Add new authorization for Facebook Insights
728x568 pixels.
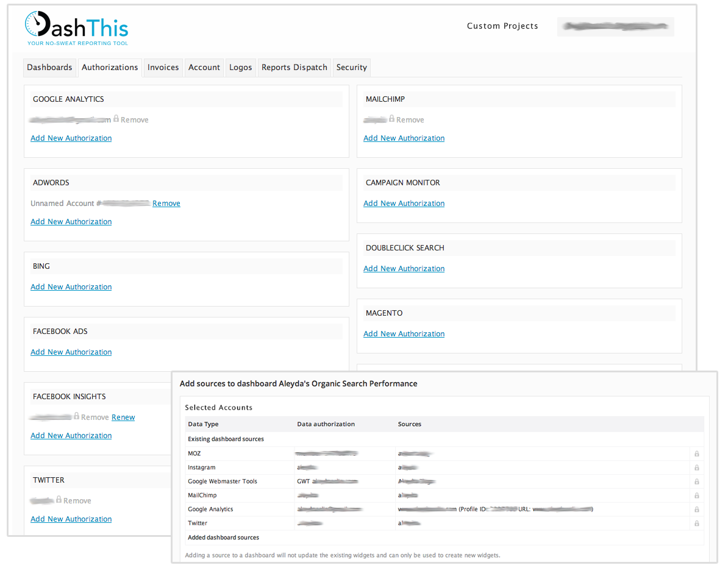71,436
